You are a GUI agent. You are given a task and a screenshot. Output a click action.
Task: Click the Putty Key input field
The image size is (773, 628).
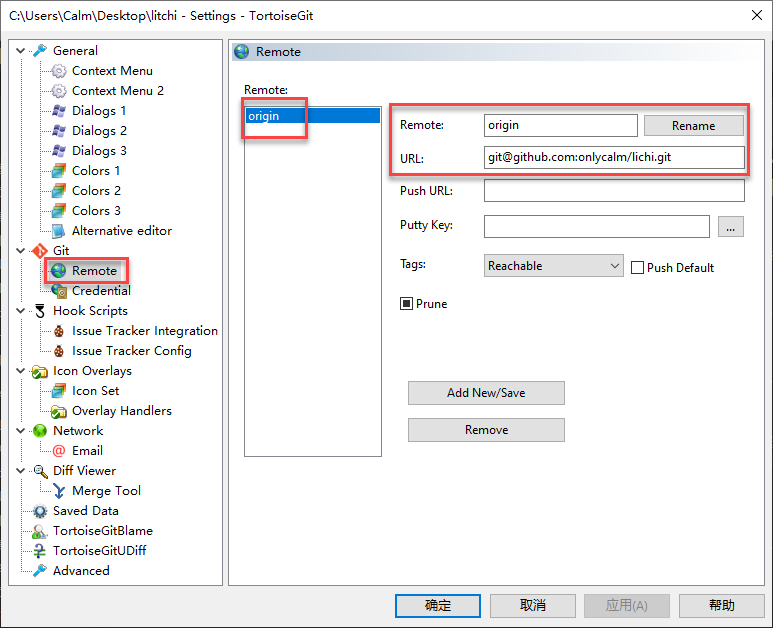(x=597, y=226)
